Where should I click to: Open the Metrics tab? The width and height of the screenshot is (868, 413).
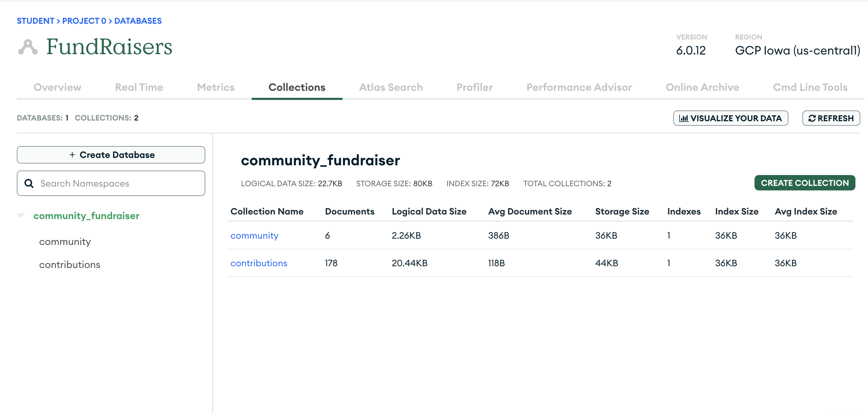[216, 87]
